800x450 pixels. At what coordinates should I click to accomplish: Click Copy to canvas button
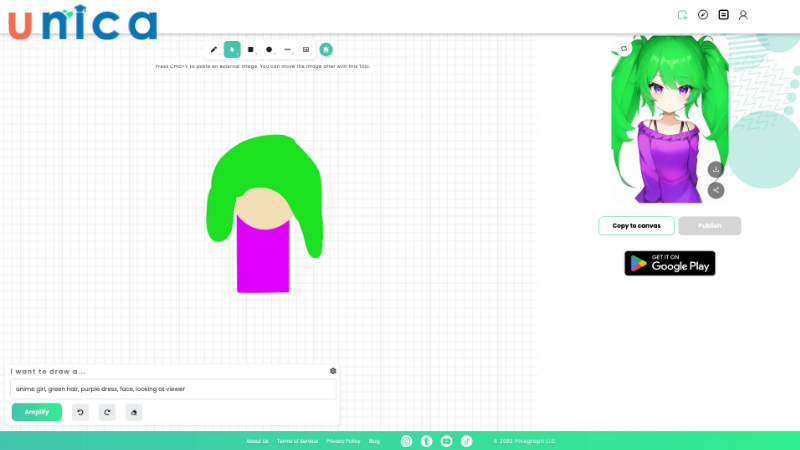coord(636,226)
